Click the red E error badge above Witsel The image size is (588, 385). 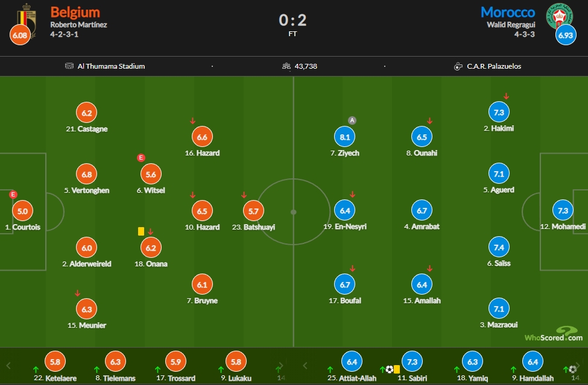[141, 158]
